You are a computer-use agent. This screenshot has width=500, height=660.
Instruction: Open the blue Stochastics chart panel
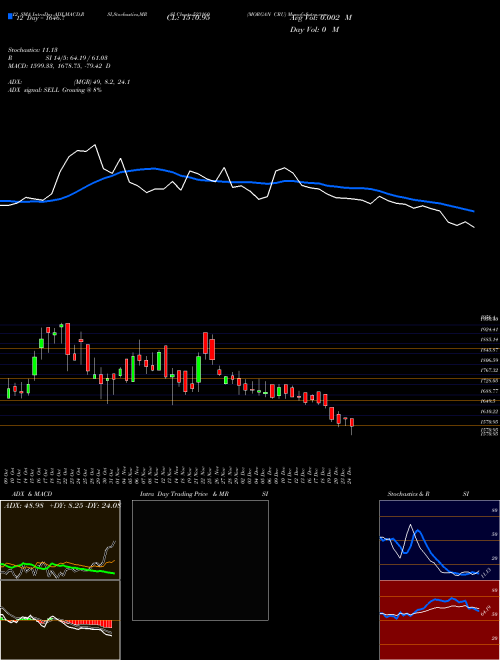point(439,540)
